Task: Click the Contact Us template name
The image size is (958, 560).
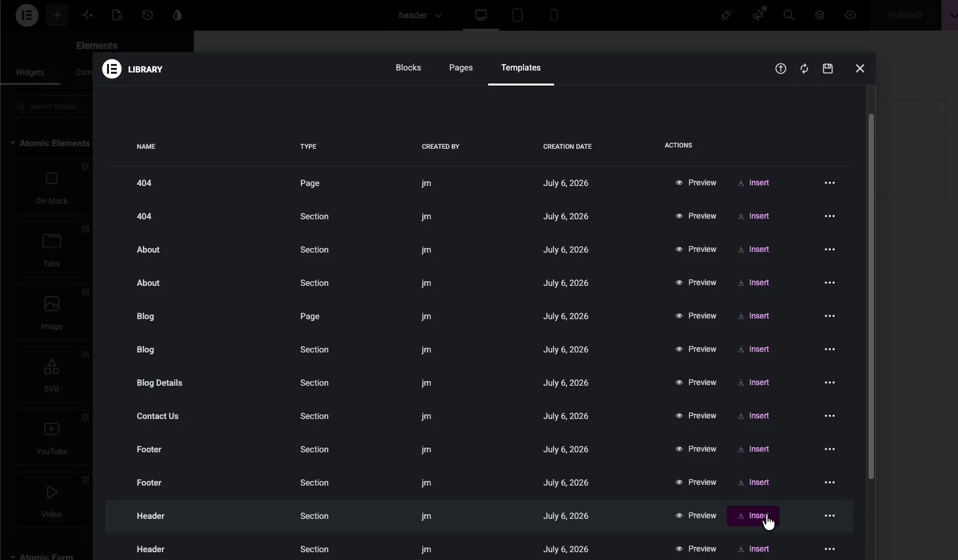Action: point(158,416)
